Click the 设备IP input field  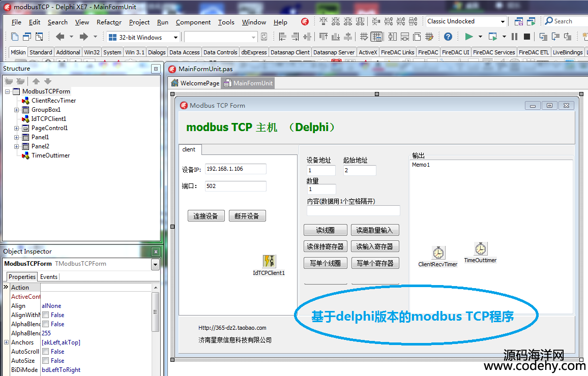click(236, 169)
